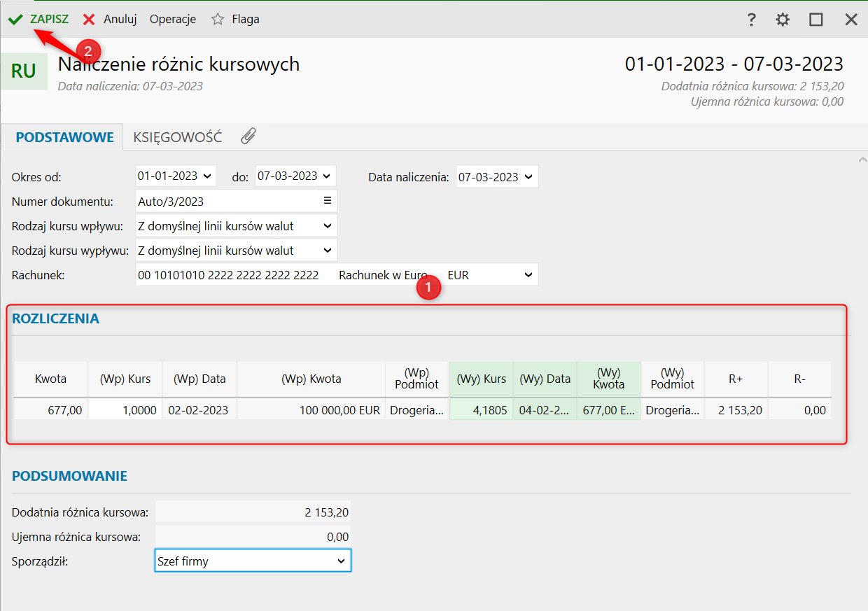Click the R+ column header
Viewport: 868px width, 611px height.
[736, 379]
